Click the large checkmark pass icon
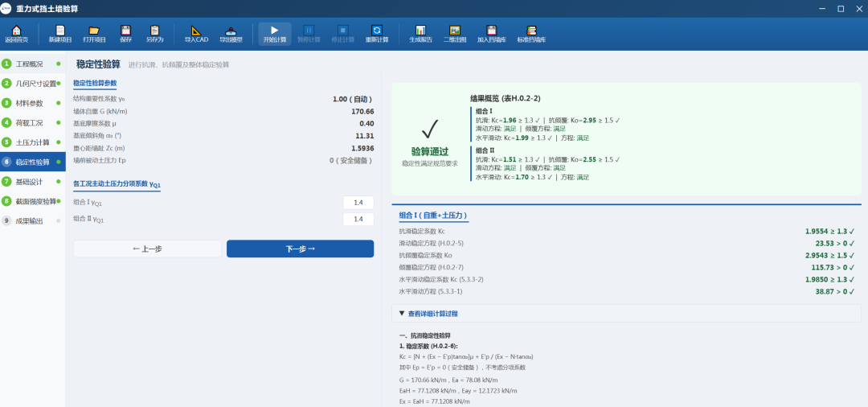 [x=429, y=129]
